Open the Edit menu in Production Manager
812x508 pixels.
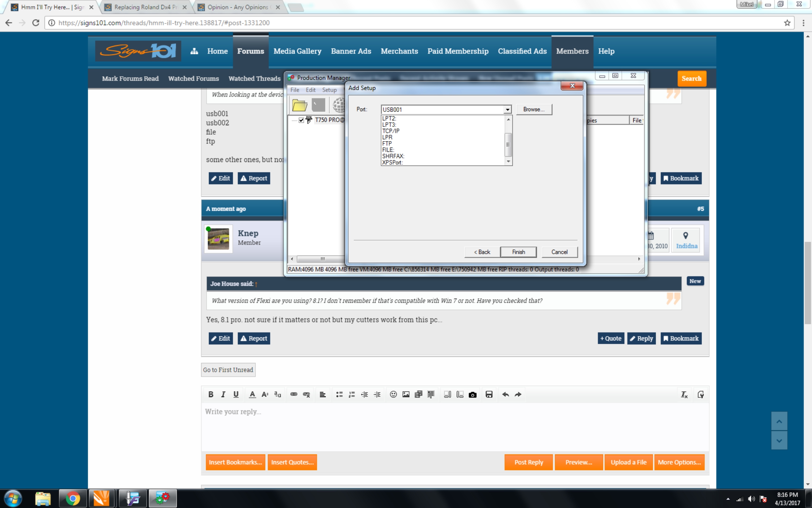311,90
